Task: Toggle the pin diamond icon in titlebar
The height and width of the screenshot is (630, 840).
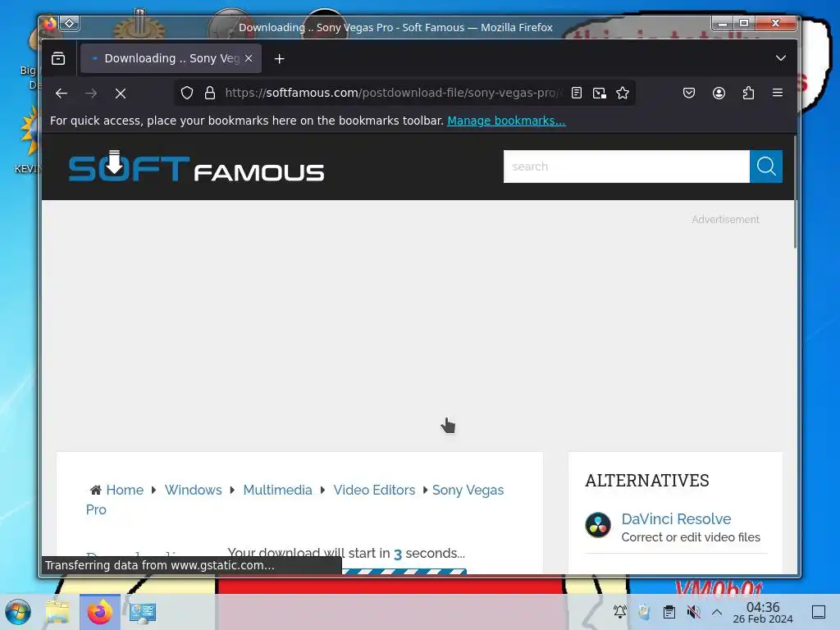Action: coord(70,24)
